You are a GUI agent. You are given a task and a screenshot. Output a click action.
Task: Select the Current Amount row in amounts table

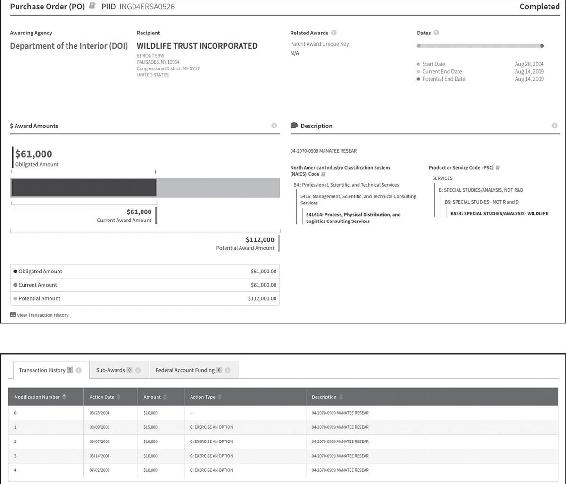[145, 285]
